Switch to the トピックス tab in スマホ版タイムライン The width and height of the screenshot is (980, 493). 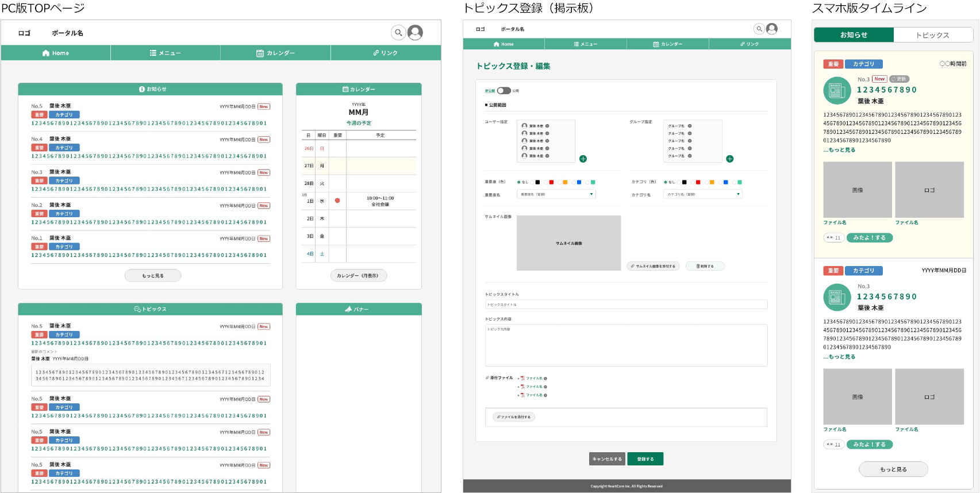pyautogui.click(x=933, y=35)
